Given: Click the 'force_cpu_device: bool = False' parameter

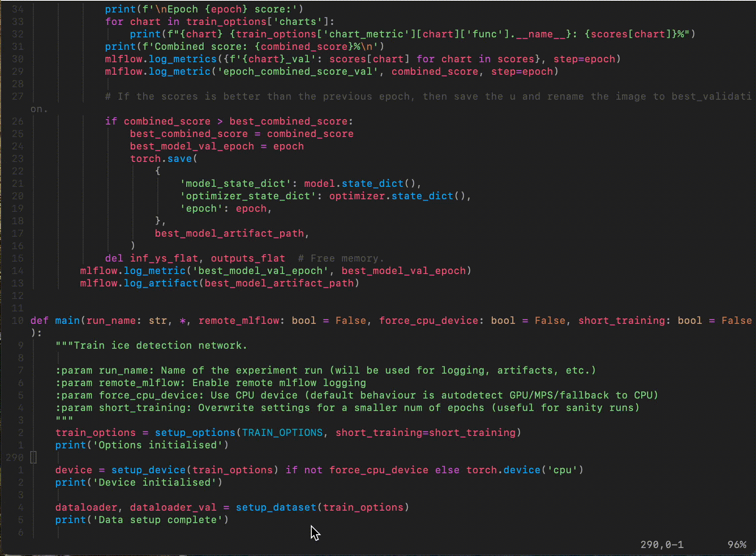Looking at the screenshot, I should pyautogui.click(x=472, y=321).
